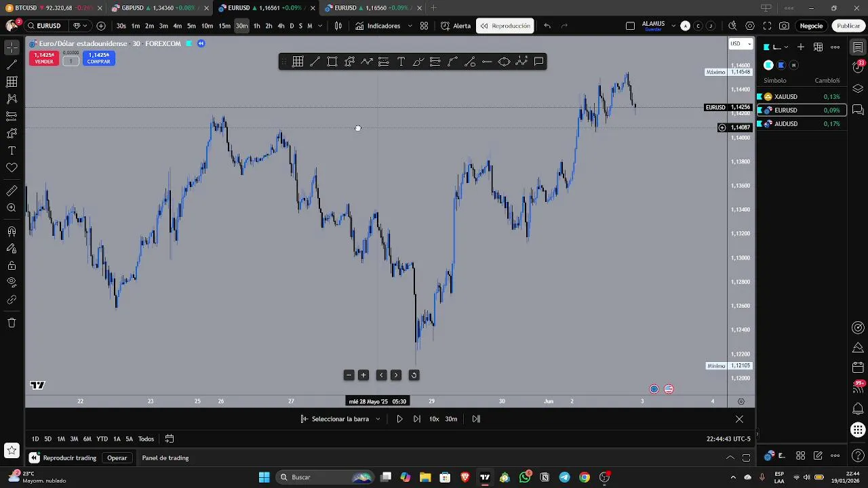Start replay with play button
This screenshot has height=488, width=868.
[x=399, y=419]
